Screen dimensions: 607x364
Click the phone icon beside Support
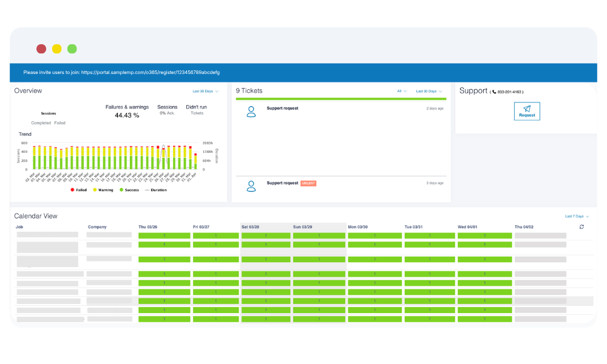494,92
